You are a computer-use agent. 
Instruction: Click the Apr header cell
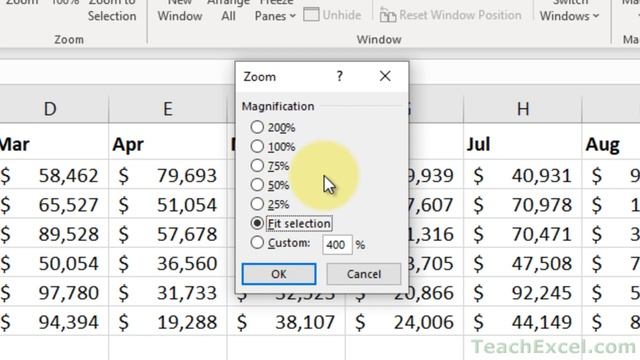click(x=168, y=144)
